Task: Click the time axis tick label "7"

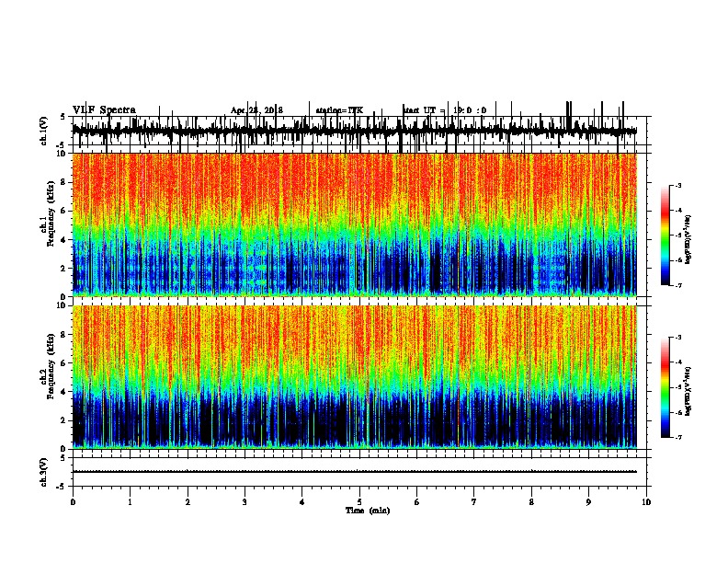Action: [474, 502]
